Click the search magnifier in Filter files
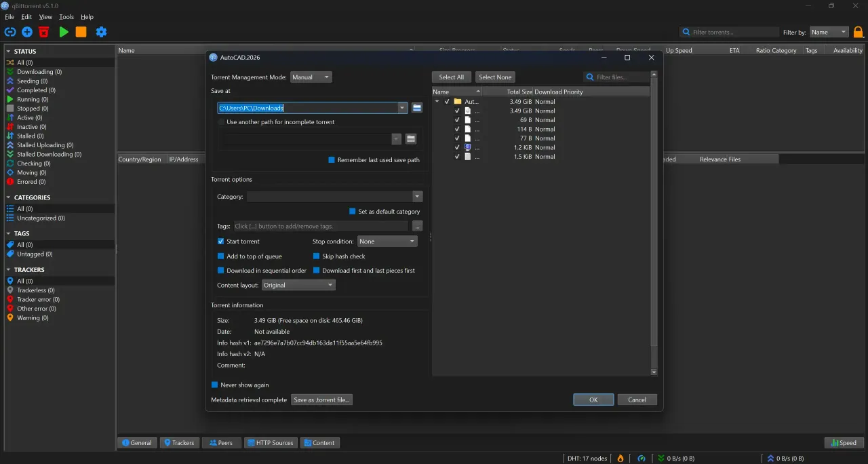The image size is (868, 464). click(x=591, y=77)
